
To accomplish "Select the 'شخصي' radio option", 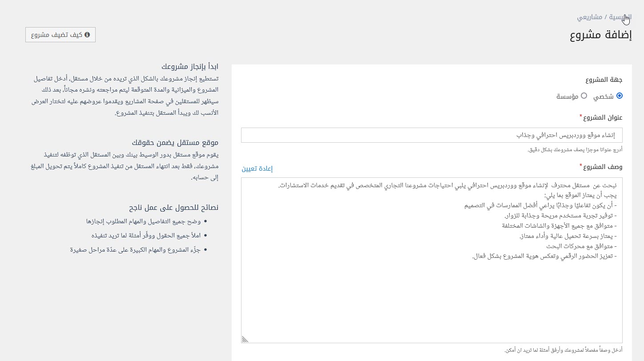I will click(620, 96).
